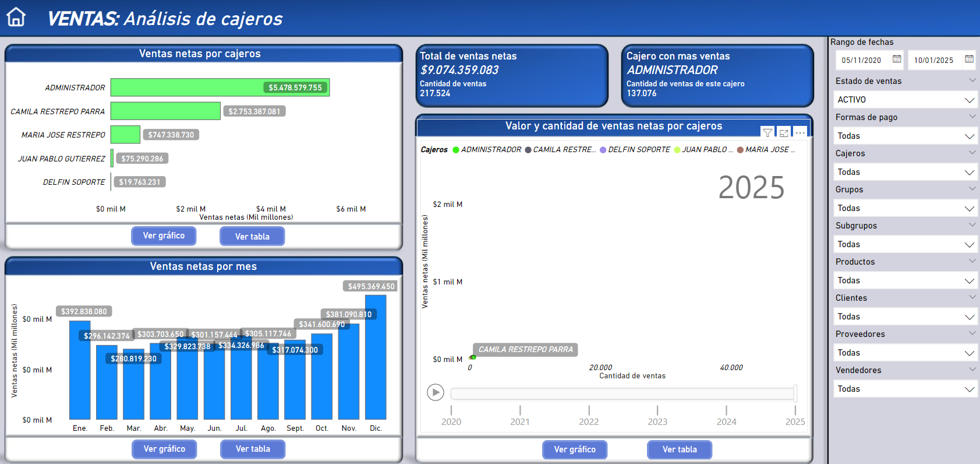This screenshot has height=464, width=980.
Task: Open Subgrupos slicer dropdown
Action: click(x=905, y=244)
